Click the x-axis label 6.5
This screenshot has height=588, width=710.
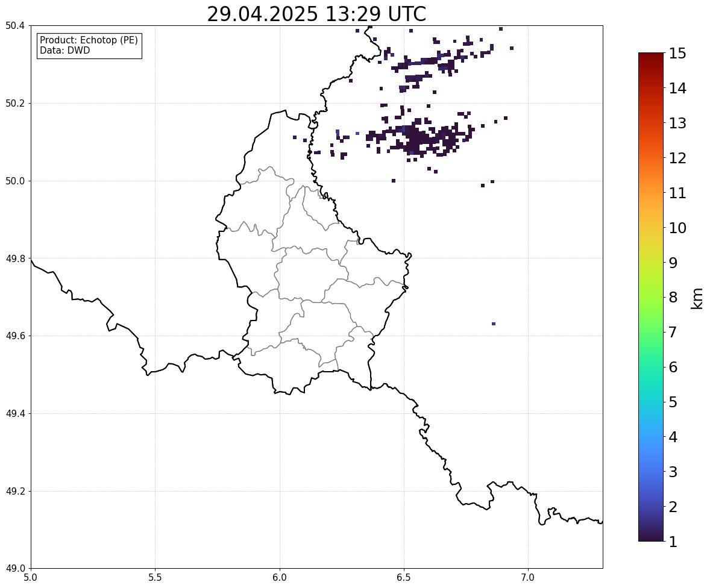(x=404, y=578)
